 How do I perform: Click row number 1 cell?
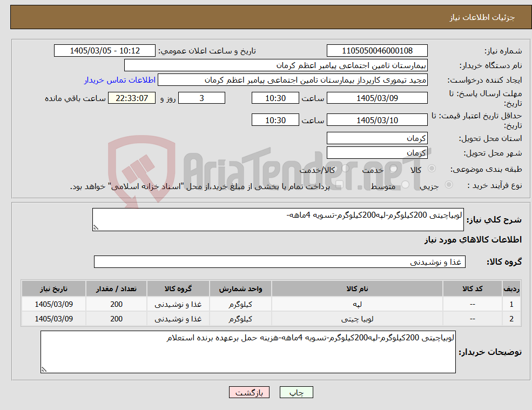511,304
